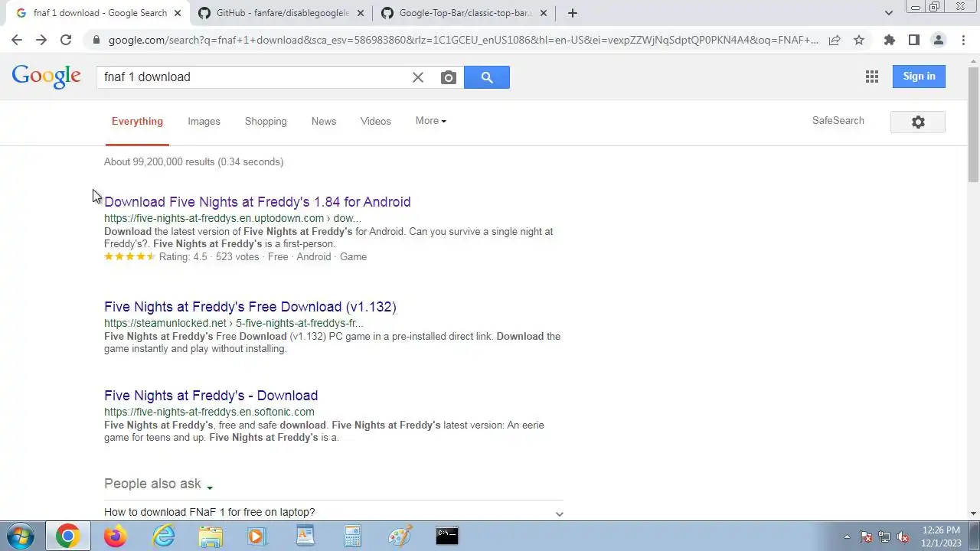980x551 pixels.
Task: Switch to the GitHub fanfare/disablegoogle tab
Action: tap(283, 13)
